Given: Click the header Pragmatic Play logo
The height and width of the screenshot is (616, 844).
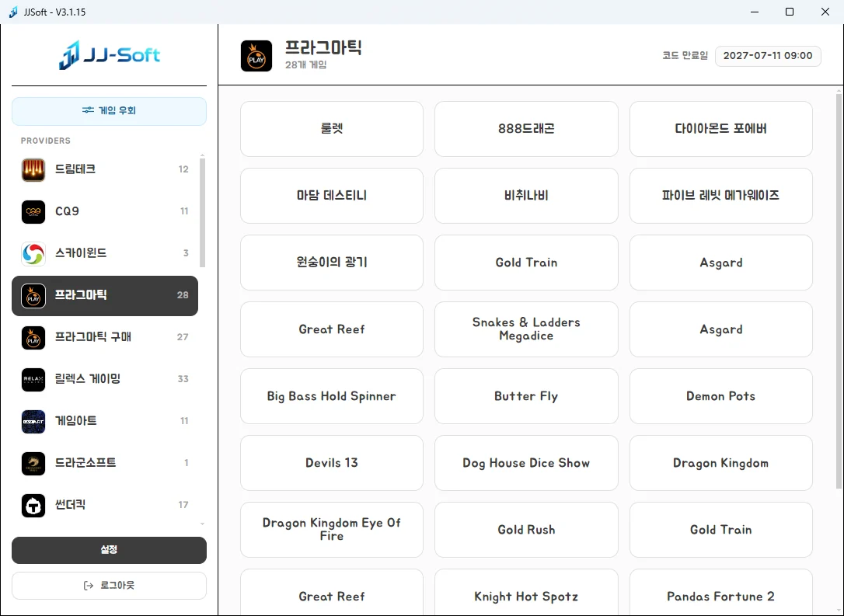Looking at the screenshot, I should coord(256,56).
